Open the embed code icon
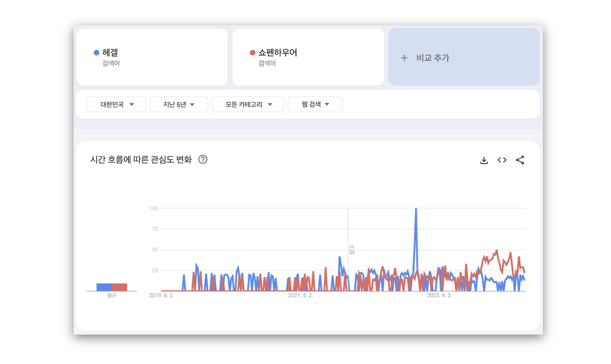The width and height of the screenshot is (611, 364). 502,160
